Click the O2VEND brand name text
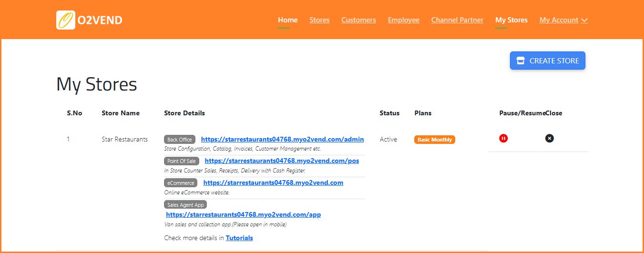The height and width of the screenshot is (253, 644). (x=101, y=20)
